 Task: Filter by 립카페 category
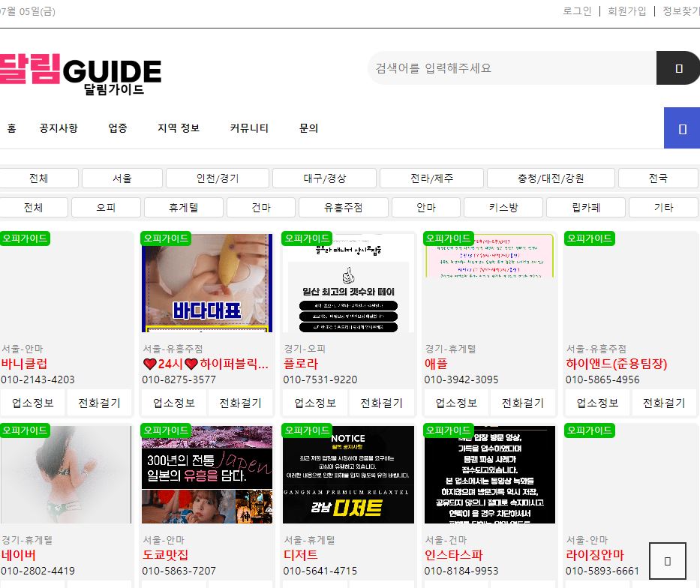pos(586,208)
